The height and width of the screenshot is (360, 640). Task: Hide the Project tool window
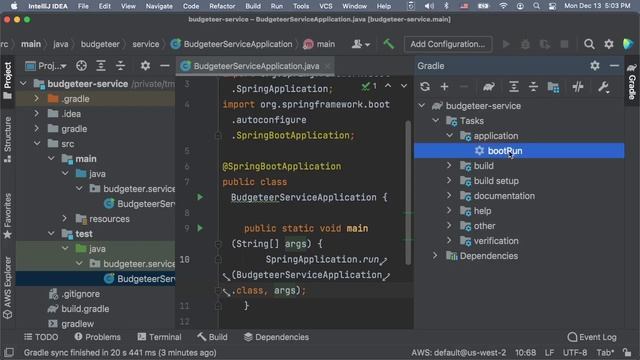click(164, 66)
